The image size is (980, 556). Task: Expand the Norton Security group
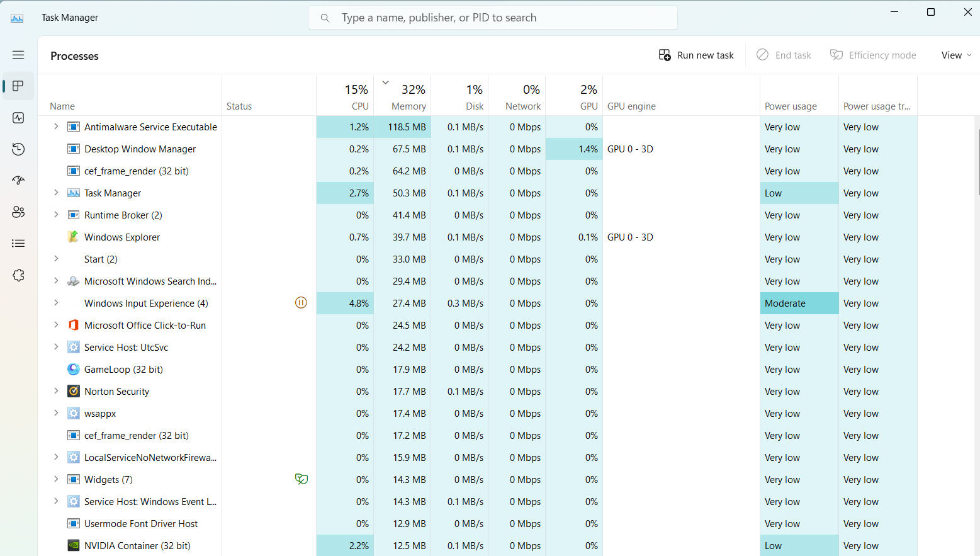(56, 391)
